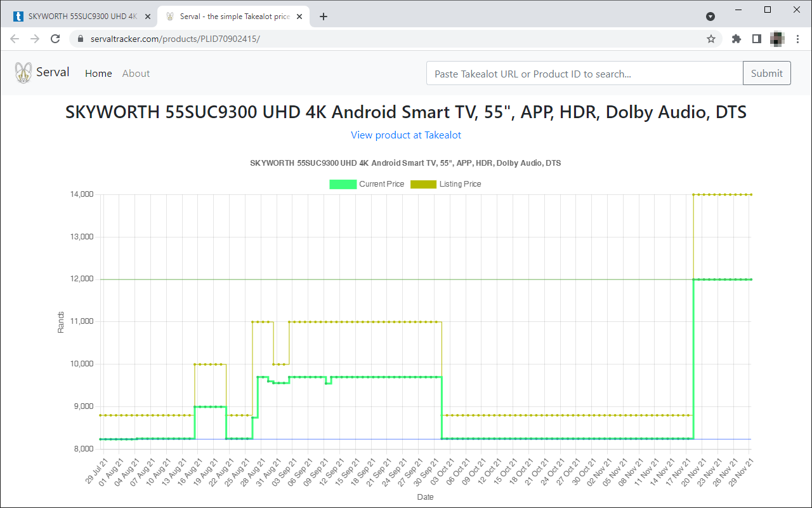
Task: Click the Current Price legend label
Action: [x=381, y=184]
